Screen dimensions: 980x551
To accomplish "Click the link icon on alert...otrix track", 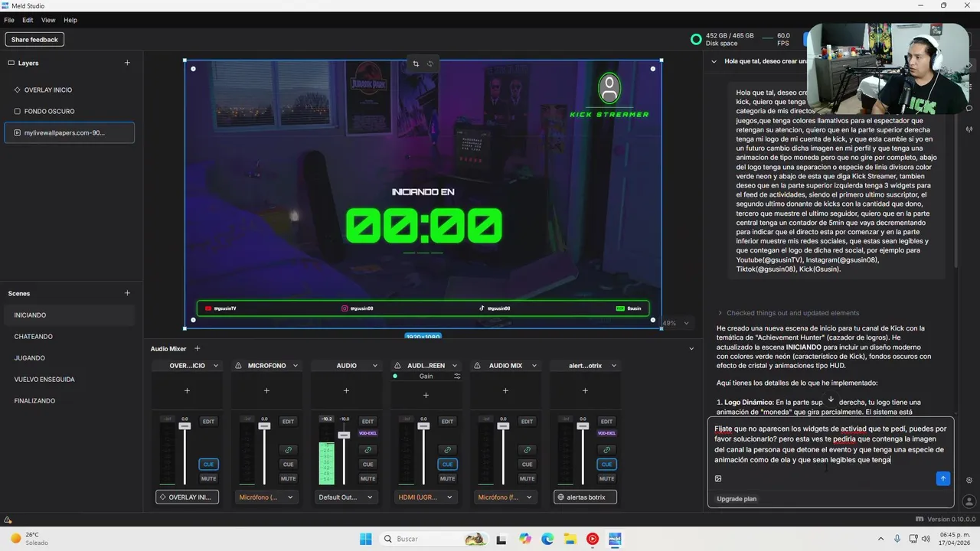I will point(606,450).
